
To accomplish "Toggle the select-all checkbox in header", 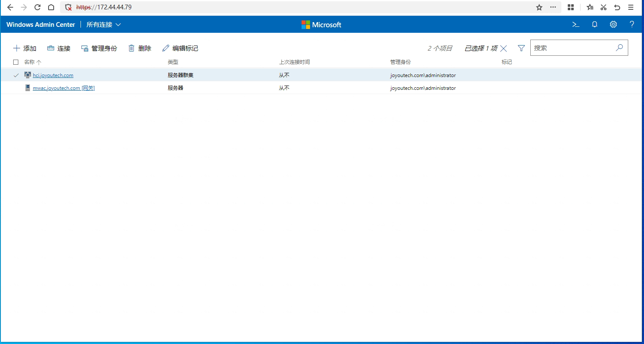I will tap(16, 62).
